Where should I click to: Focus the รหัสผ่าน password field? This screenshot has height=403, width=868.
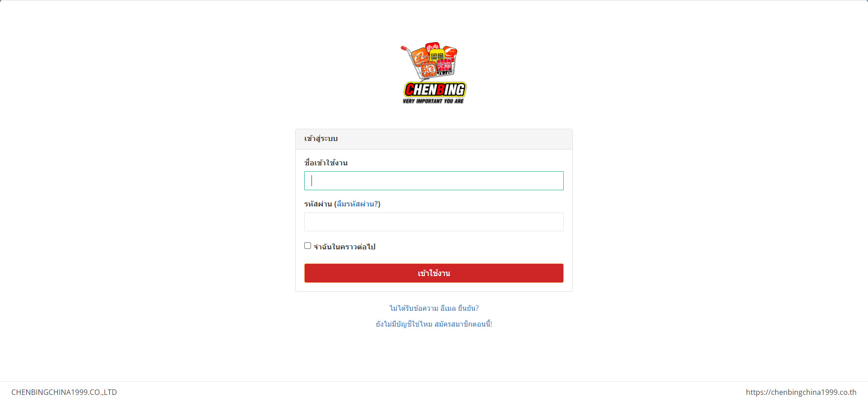point(434,222)
